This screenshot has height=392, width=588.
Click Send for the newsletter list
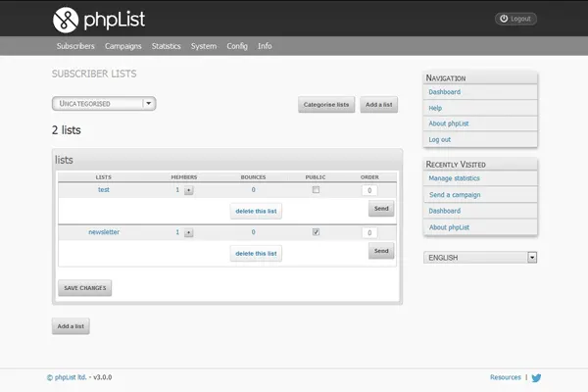(381, 251)
